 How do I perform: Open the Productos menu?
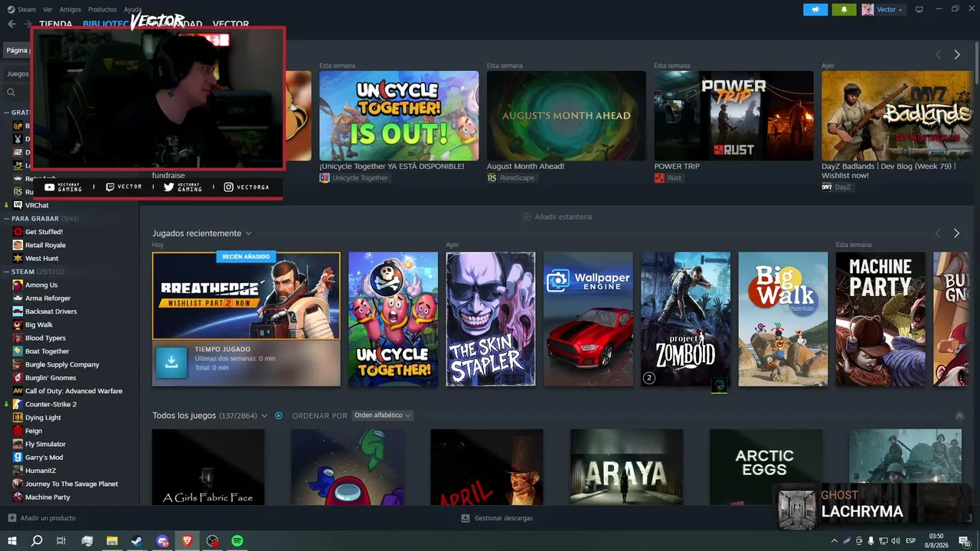click(103, 9)
